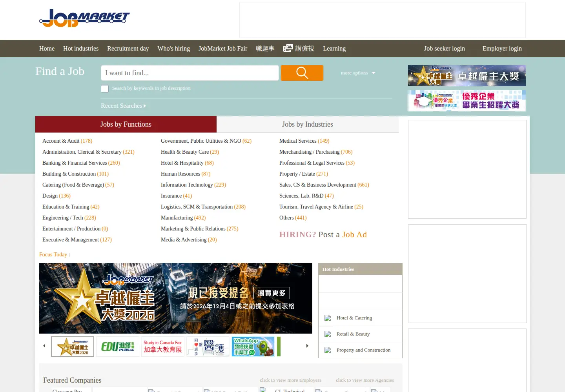Open Health & Beauty Care jobs
Viewport: 565px width, 392px height.
[190, 152]
